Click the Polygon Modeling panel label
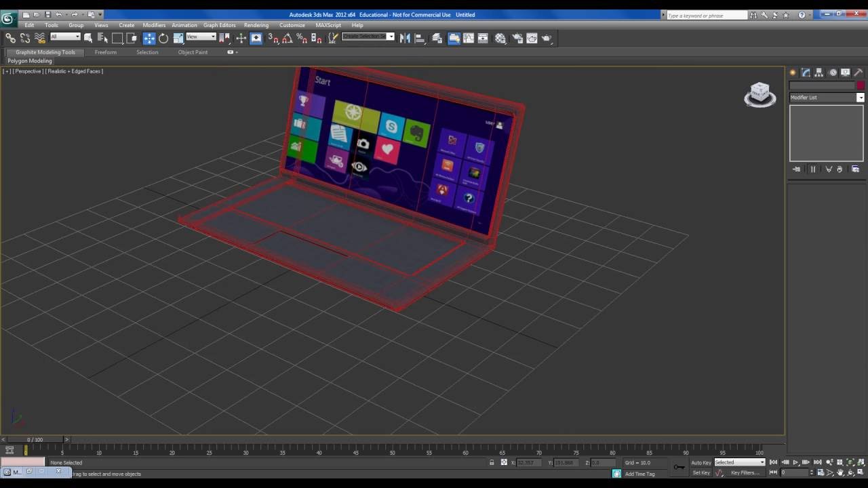 tap(30, 61)
